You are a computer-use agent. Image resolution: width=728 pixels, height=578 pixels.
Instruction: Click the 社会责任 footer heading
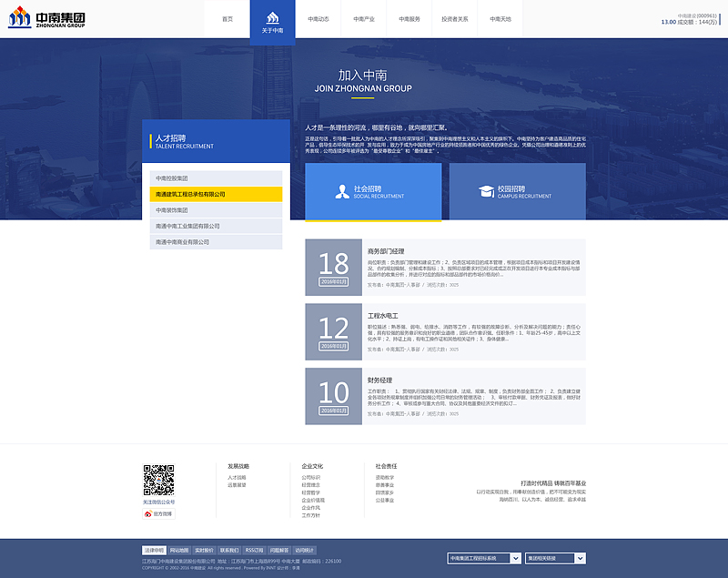pyautogui.click(x=386, y=466)
